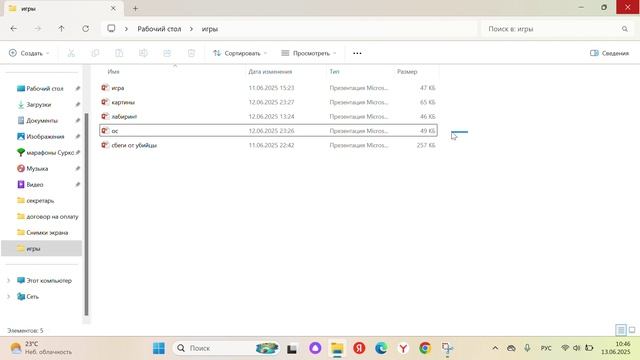
Task: Refresh the current folder
Action: pyautogui.click(x=85, y=29)
